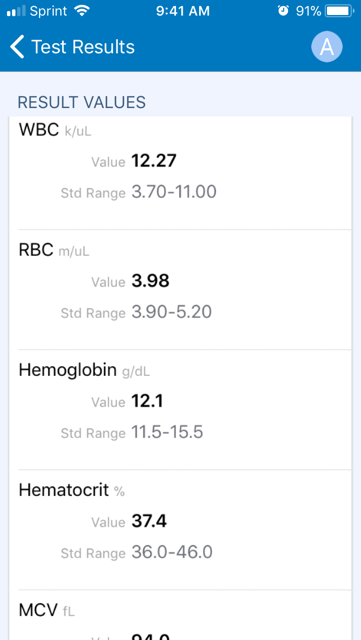
Task: Tap the battery indicator icon
Action: 339,11
